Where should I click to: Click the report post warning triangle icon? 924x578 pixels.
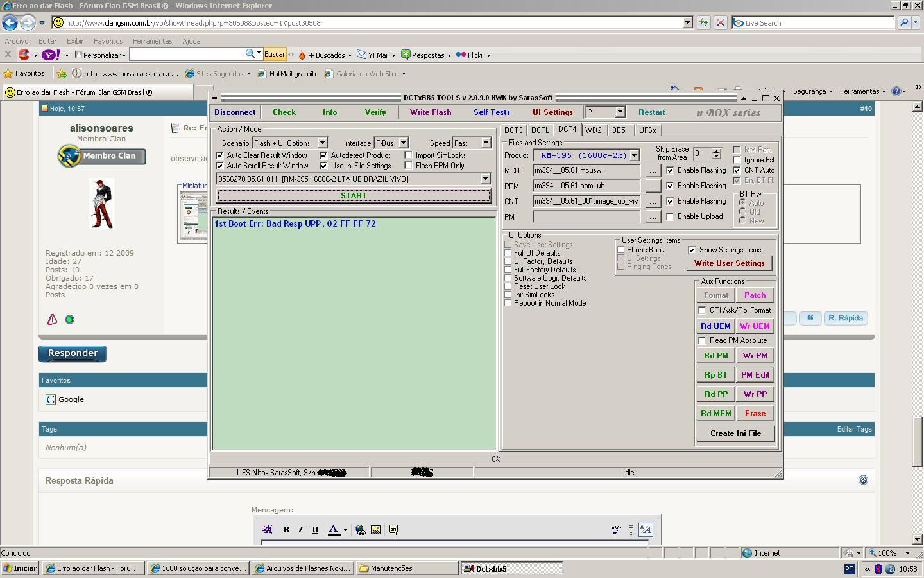[x=53, y=319]
